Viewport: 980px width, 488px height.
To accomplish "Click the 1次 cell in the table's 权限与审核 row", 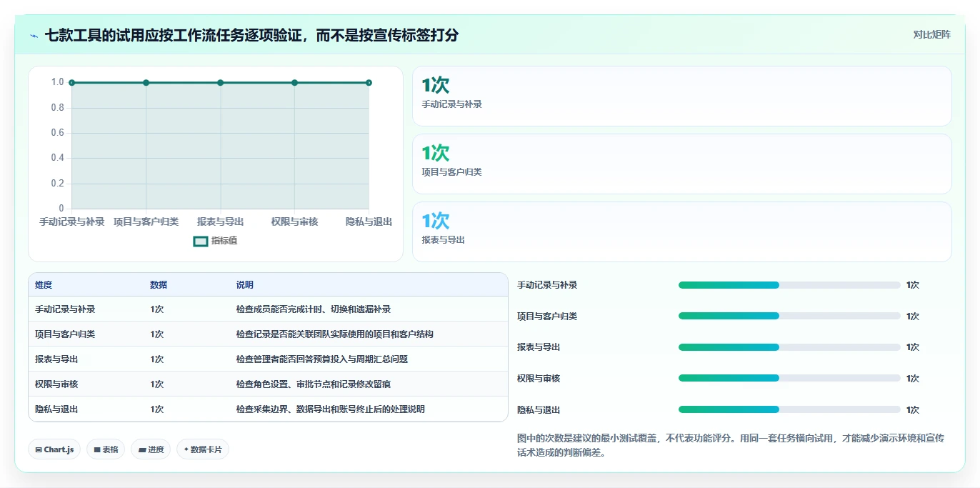I will (157, 384).
